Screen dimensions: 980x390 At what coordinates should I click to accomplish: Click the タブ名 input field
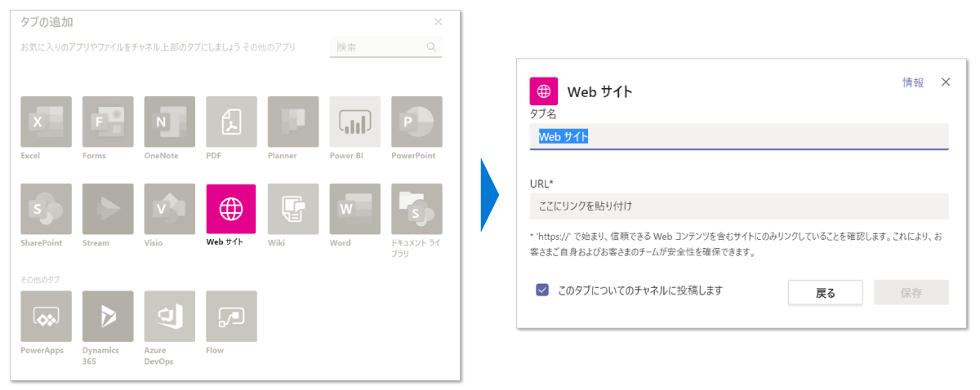tap(739, 137)
